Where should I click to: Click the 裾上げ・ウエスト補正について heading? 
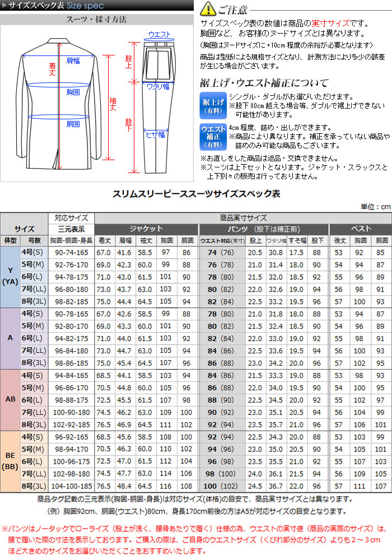[264, 83]
